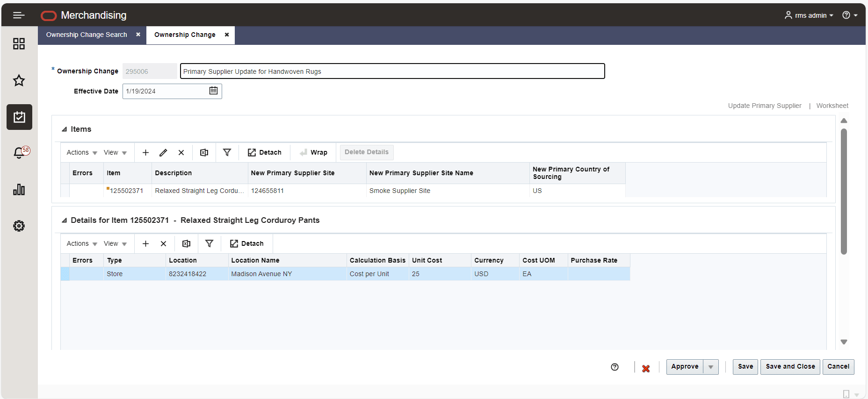The image size is (868, 399).
Task: Open Actions menu in Details toolbar
Action: (82, 244)
